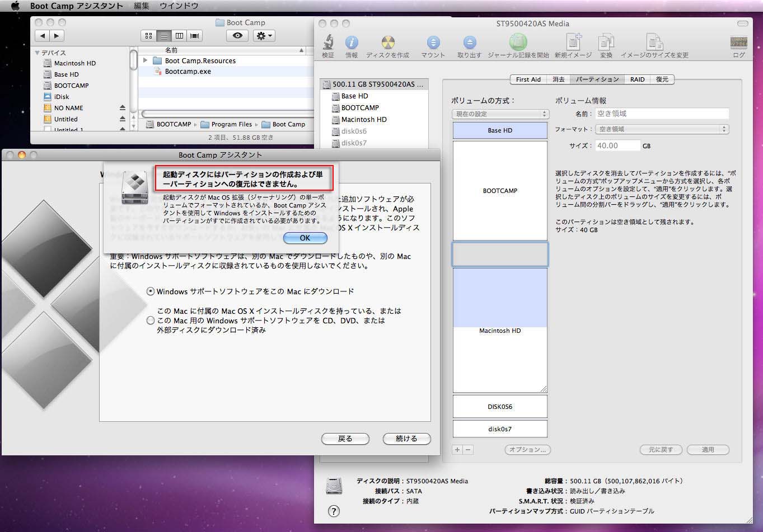Select Bootcamp.exe in Finder list
The width and height of the screenshot is (763, 532).
coord(188,72)
